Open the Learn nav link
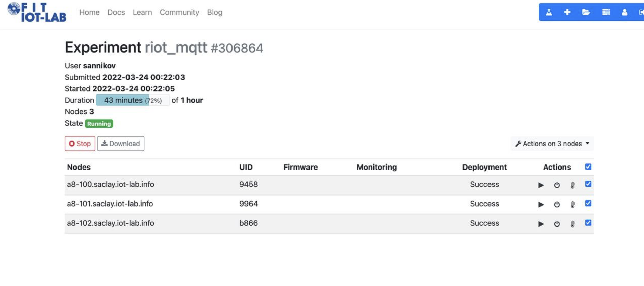Image resolution: width=644 pixels, height=286 pixels. (142, 12)
